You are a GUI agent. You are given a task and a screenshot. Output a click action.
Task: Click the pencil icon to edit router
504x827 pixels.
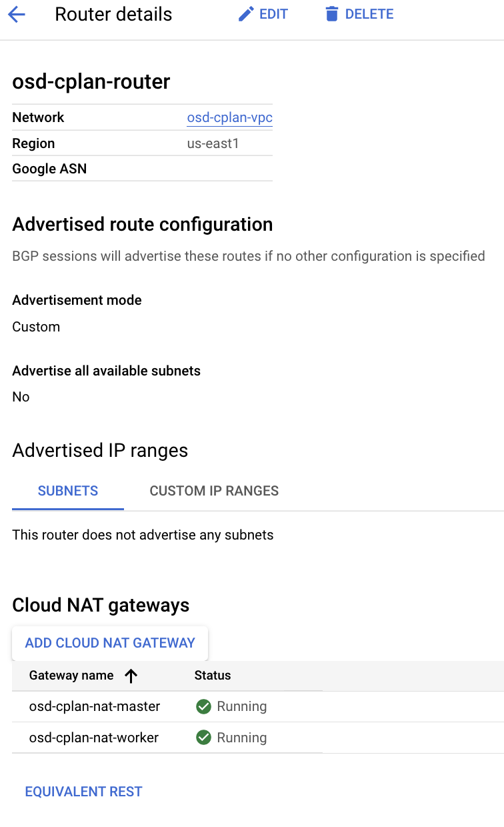pos(245,13)
